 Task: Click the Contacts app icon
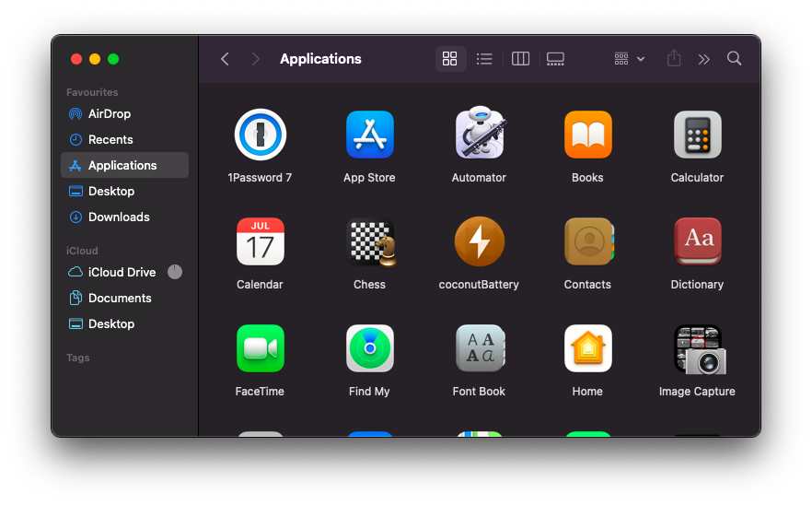[x=589, y=241]
